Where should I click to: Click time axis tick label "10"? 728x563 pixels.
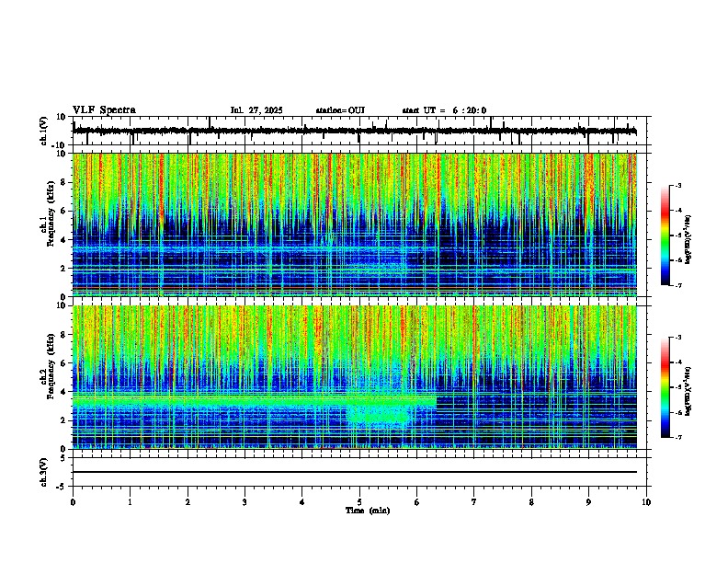point(646,502)
